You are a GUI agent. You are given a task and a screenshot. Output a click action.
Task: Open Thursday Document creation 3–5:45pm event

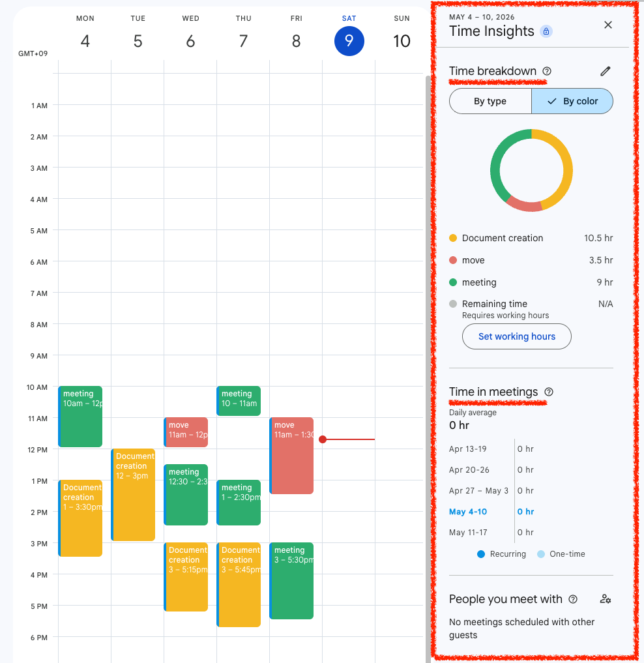tap(239, 584)
